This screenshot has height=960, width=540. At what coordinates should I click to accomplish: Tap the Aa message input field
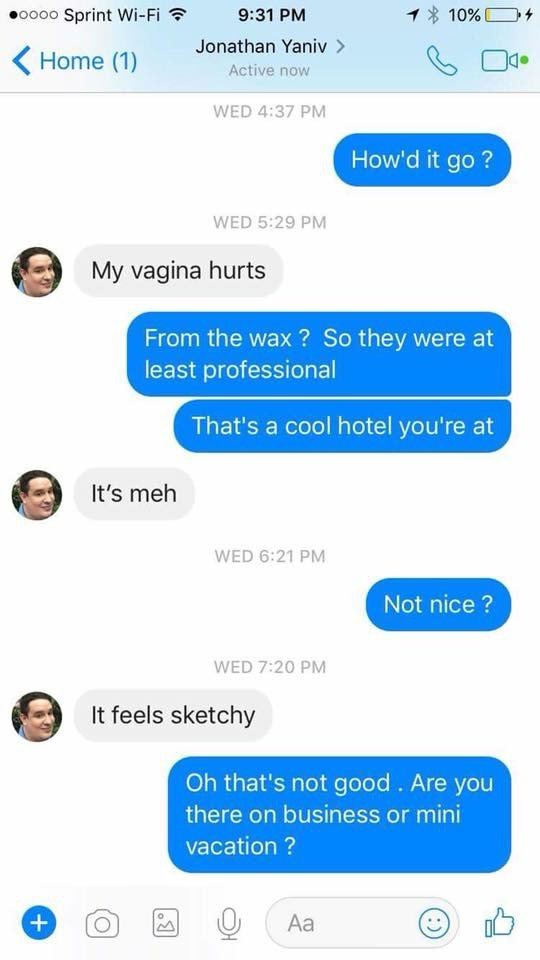pyautogui.click(x=362, y=923)
